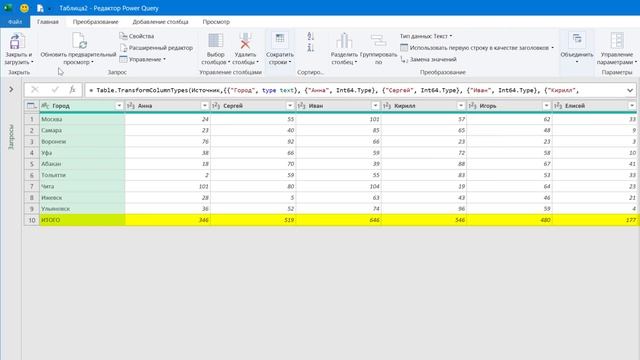Click the Иван total value 646
This screenshot has width=640, height=360.
point(338,220)
